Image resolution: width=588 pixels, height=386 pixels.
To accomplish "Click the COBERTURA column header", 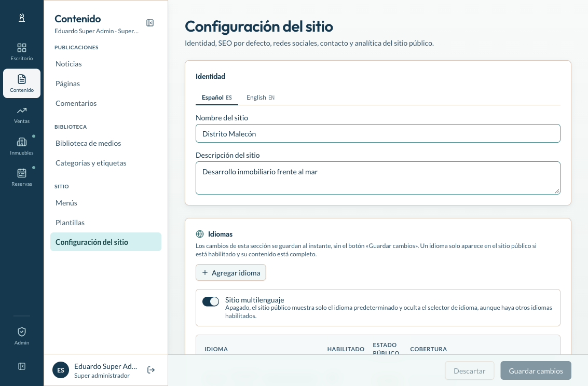I will point(428,349).
